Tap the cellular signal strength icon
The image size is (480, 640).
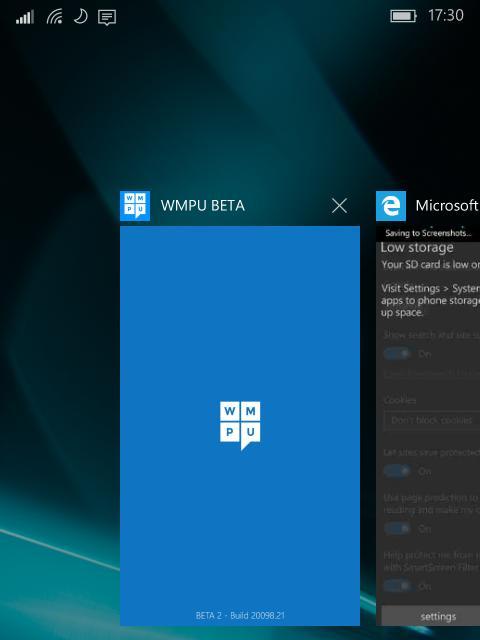tap(24, 17)
